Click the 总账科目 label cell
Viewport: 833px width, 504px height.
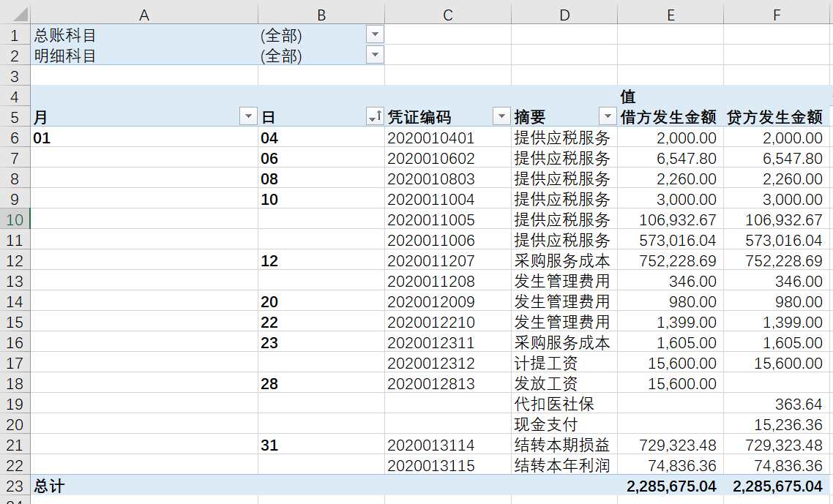(144, 35)
